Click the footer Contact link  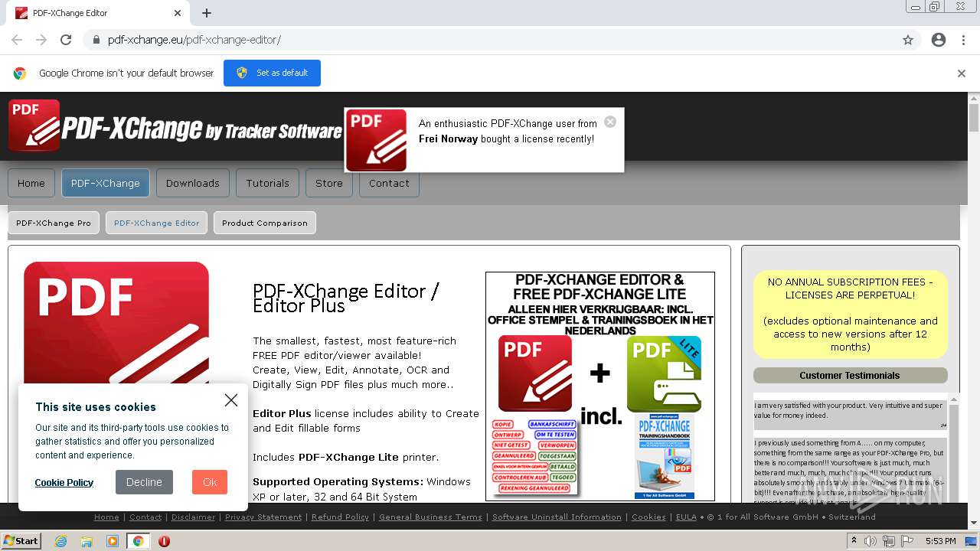(x=145, y=517)
